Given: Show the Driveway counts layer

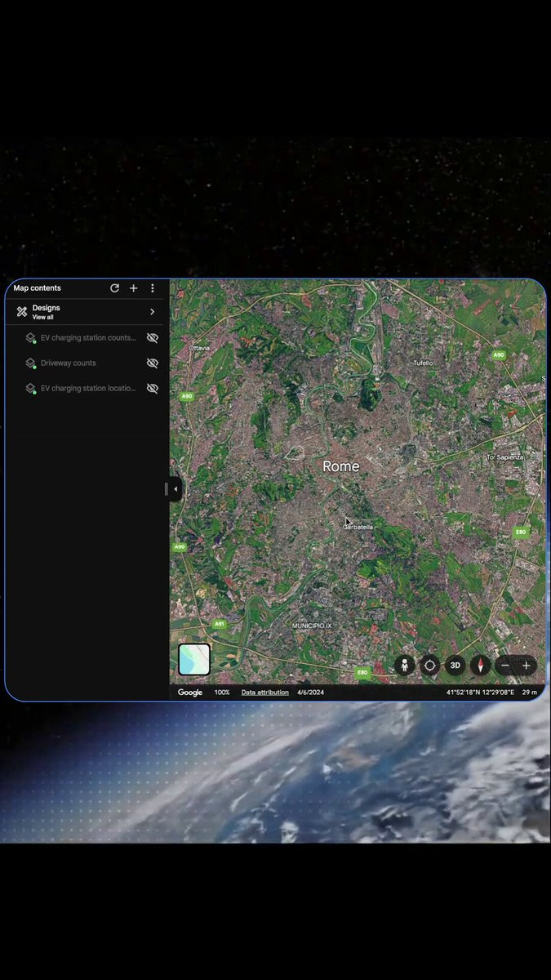Looking at the screenshot, I should coord(152,363).
